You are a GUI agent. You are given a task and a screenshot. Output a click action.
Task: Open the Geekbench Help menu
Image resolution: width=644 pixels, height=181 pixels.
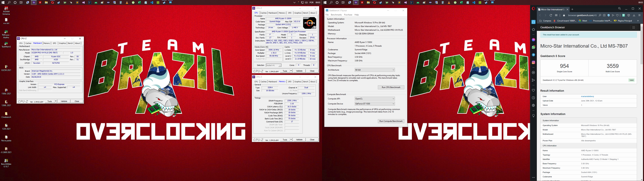[x=357, y=15]
